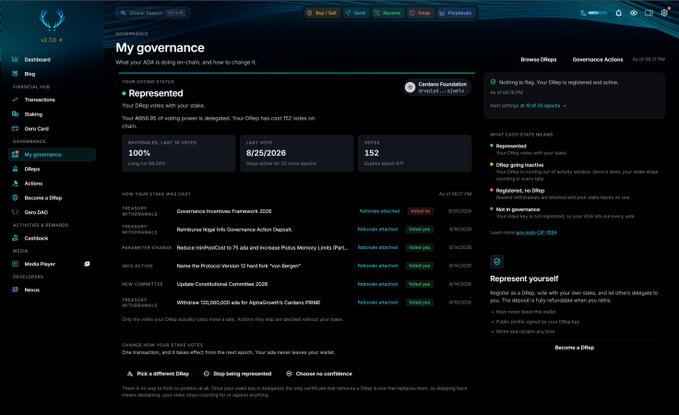Toggle balance visibility with the eye icon
The image size is (679, 415).
coord(634,13)
